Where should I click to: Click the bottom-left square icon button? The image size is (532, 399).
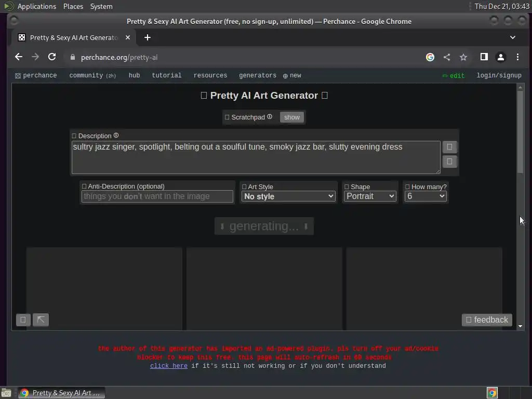(x=23, y=320)
